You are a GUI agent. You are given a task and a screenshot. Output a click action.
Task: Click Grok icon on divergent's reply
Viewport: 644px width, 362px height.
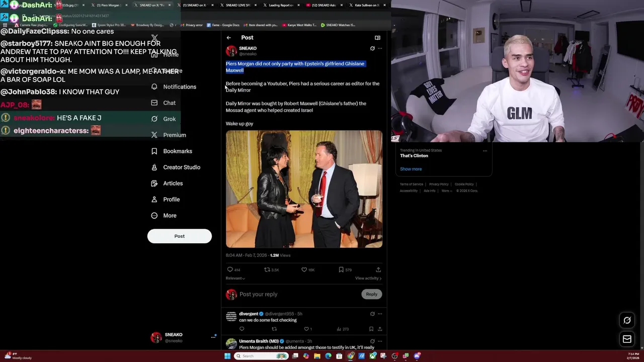[x=372, y=314]
